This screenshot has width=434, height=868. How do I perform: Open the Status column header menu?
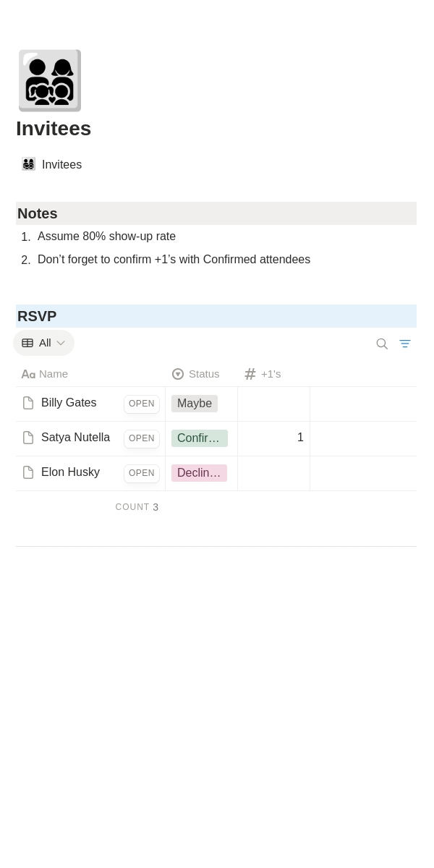[x=202, y=374]
